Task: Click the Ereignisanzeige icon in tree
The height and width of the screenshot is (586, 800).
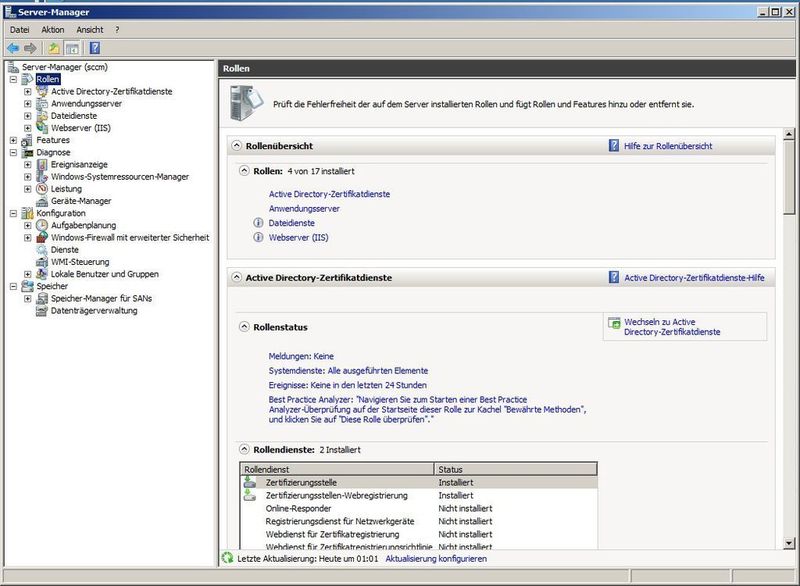Action: tap(42, 165)
